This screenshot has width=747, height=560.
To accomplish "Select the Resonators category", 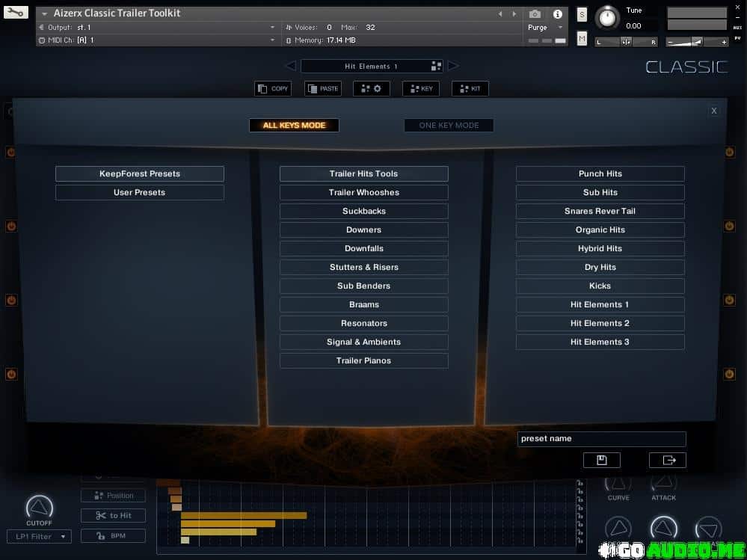I will click(364, 323).
